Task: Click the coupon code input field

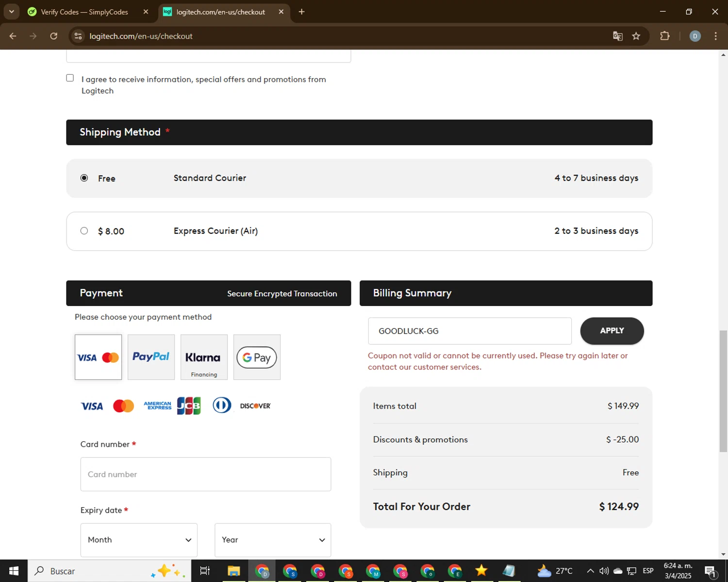Action: (x=469, y=331)
